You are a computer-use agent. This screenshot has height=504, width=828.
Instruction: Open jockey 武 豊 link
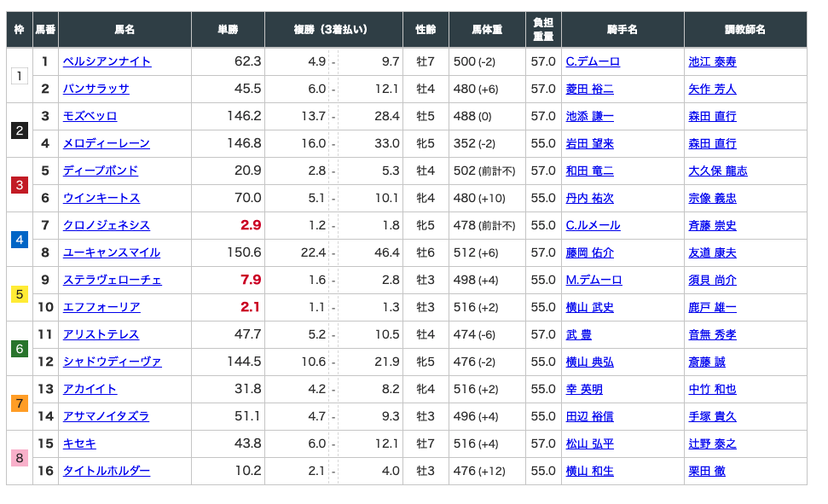[578, 334]
